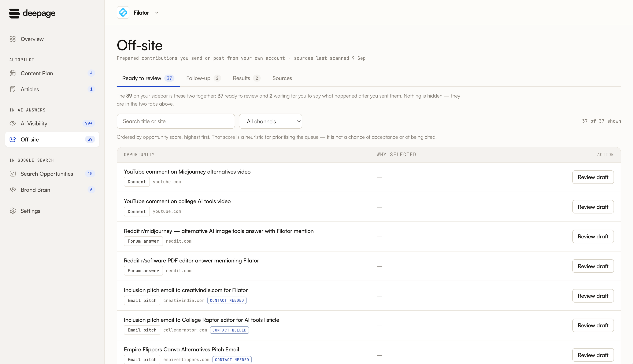The width and height of the screenshot is (633, 364).
Task: Open Settings in the sidebar
Action: 52,211
